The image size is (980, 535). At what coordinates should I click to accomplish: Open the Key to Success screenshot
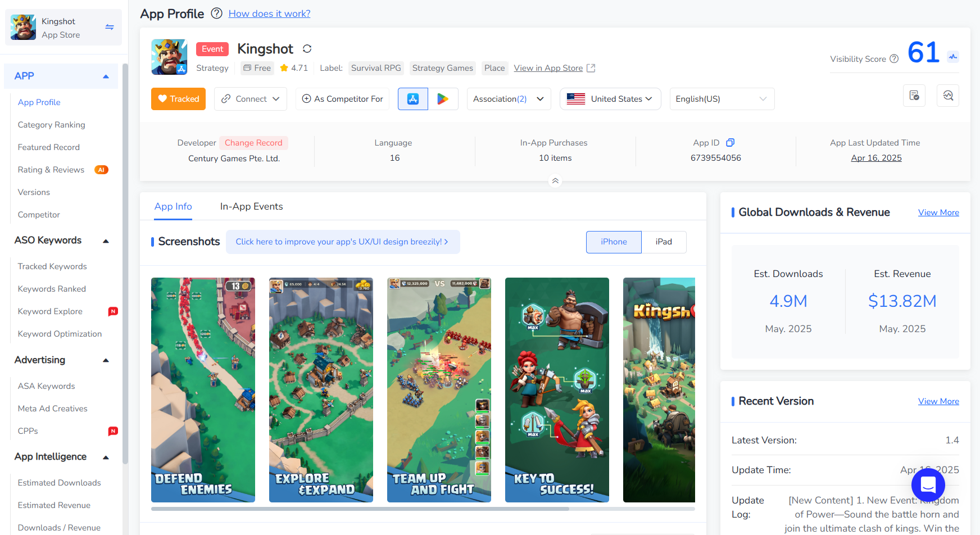557,390
